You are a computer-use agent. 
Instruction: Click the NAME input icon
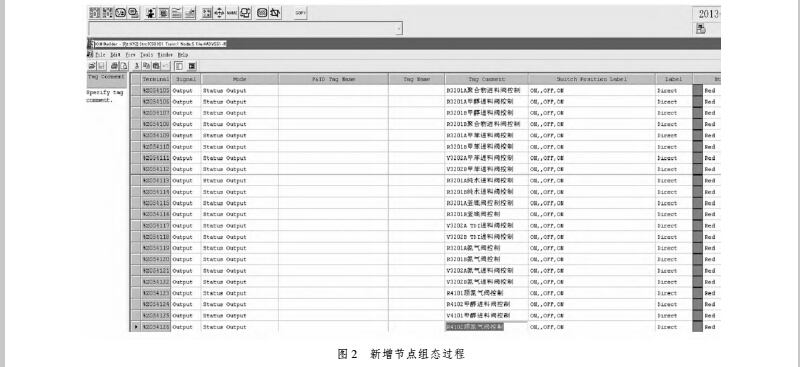(232, 13)
